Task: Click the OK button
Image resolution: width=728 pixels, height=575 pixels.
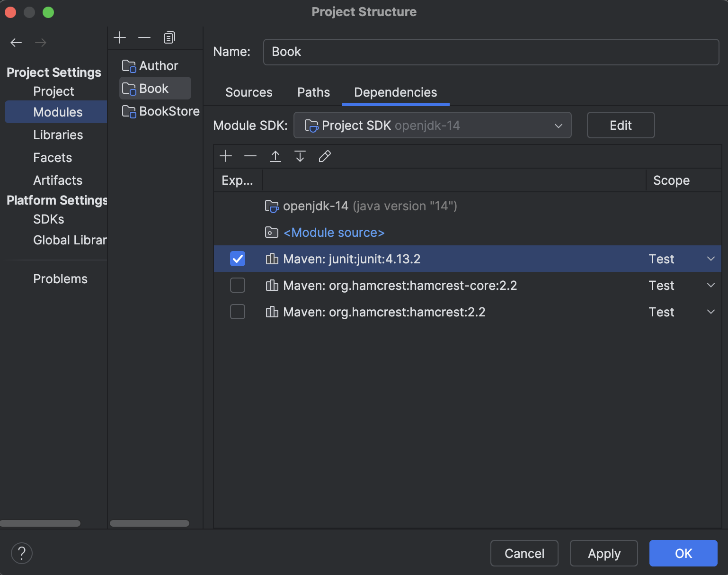Action: [x=683, y=553]
